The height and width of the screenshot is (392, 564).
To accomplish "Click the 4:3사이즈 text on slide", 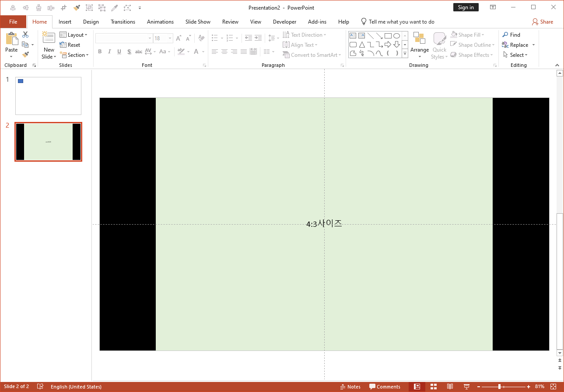I will [324, 224].
